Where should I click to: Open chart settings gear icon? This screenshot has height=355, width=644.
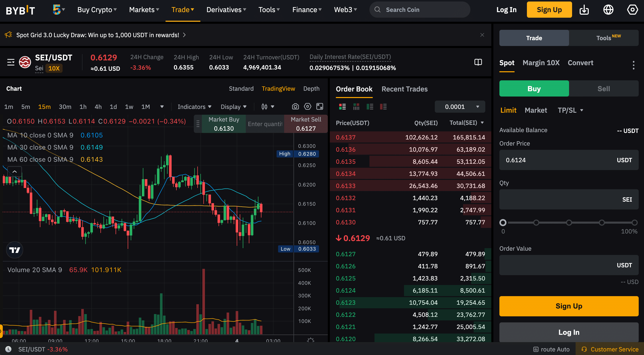(x=307, y=107)
